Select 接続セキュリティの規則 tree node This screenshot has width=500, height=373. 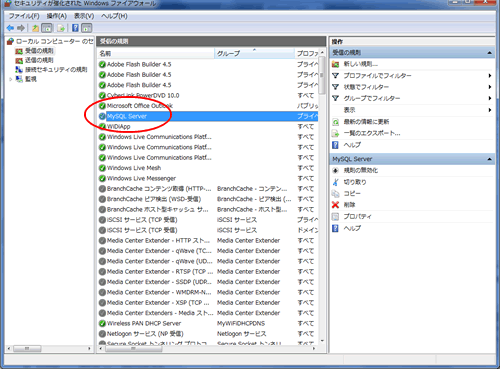52,69
